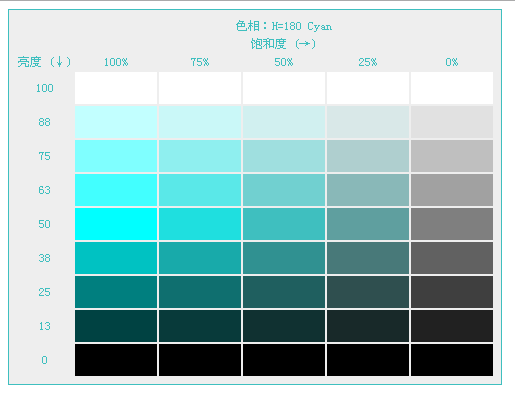Click the '100%' saturation column header
Screen dimensions: 515x401
tap(116, 62)
